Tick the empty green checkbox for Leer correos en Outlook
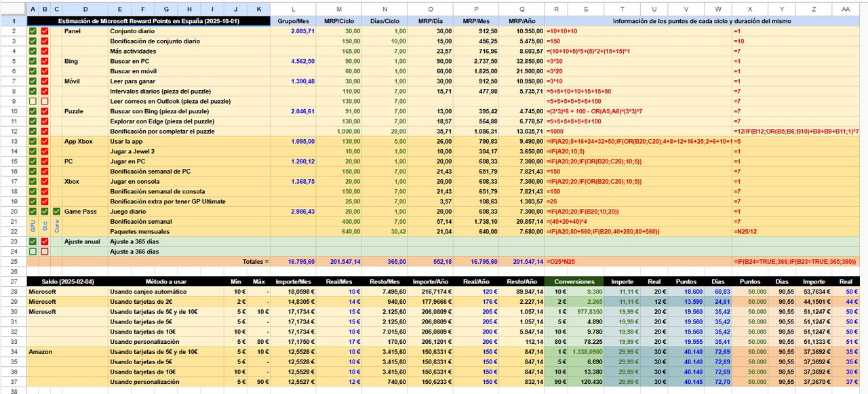The width and height of the screenshot is (868, 394). coord(33,101)
